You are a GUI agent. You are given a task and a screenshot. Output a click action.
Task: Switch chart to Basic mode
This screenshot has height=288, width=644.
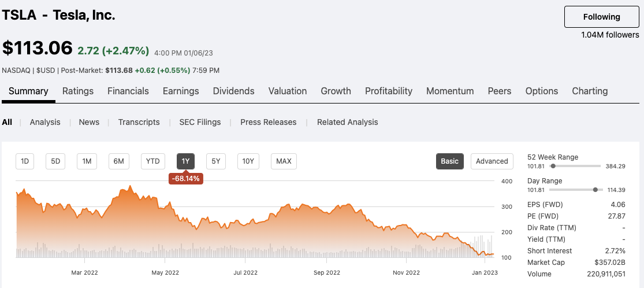pyautogui.click(x=450, y=161)
